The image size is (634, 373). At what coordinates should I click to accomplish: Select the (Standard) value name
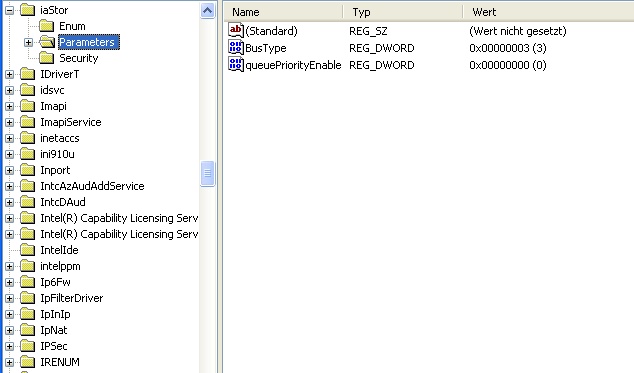coord(271,31)
